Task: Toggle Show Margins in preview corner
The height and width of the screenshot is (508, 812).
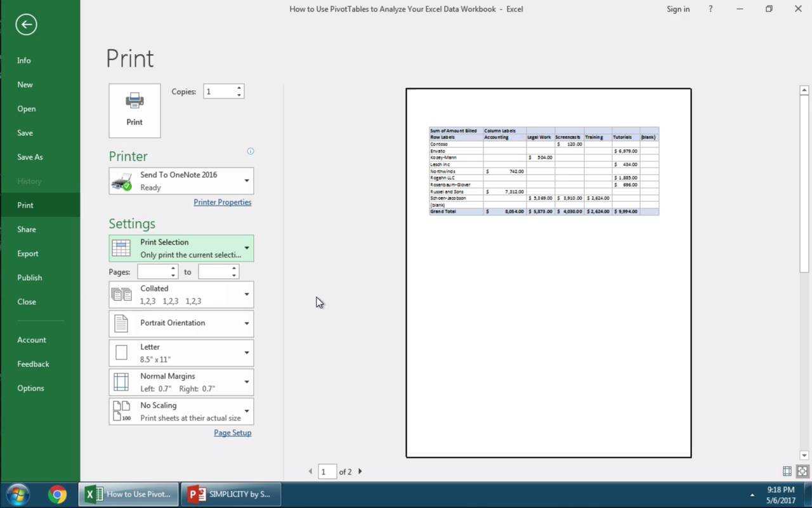Action: [x=787, y=471]
